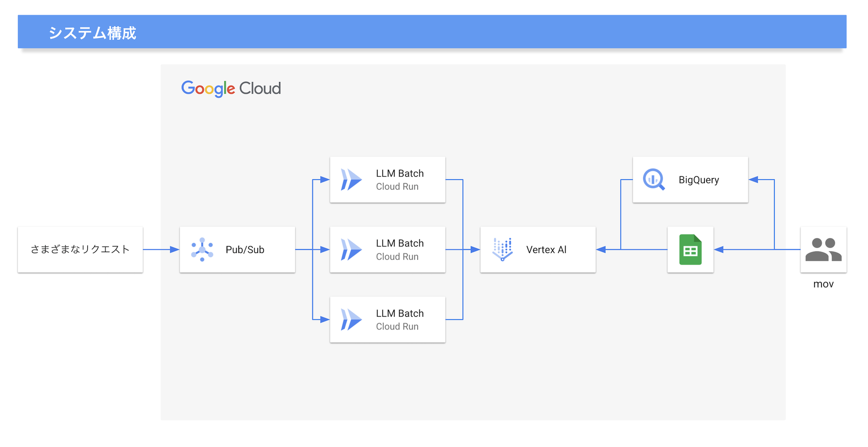Click the bottom LLM Batch label
This screenshot has width=868, height=447.
pyautogui.click(x=400, y=313)
